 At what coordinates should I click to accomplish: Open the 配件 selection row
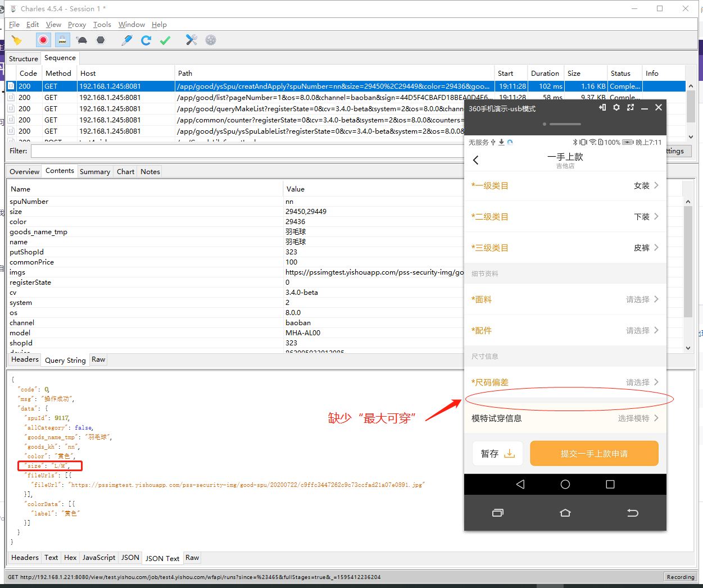pyautogui.click(x=565, y=330)
